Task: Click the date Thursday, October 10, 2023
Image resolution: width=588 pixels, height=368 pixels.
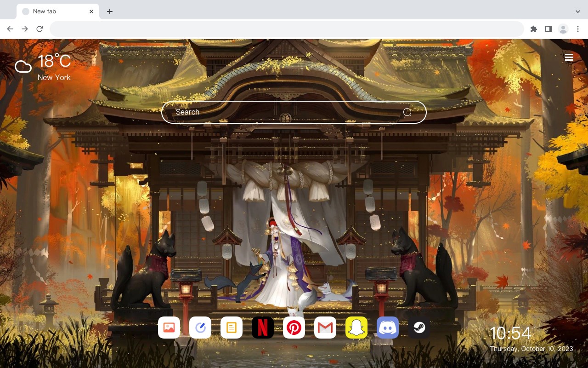Action: click(x=531, y=349)
